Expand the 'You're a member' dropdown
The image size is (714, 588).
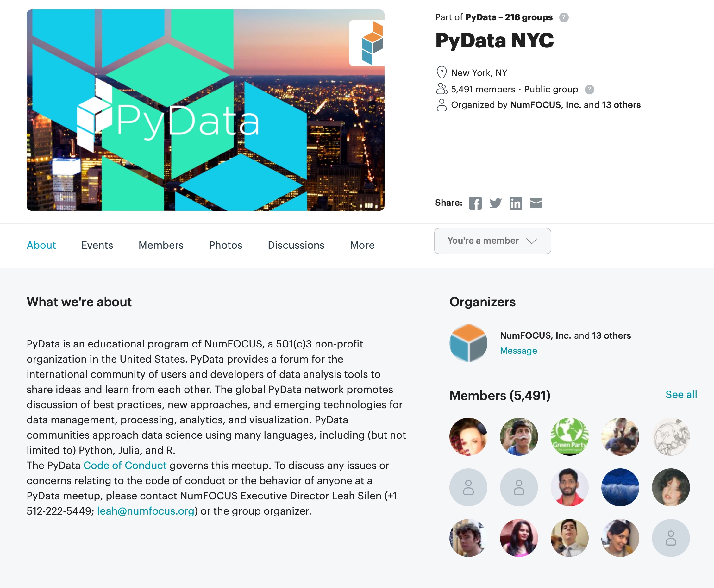tap(492, 241)
